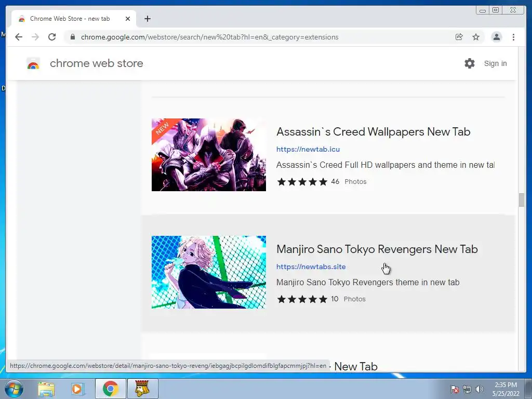The image size is (532, 399).
Task: Open a new browser tab
Action: tap(147, 19)
